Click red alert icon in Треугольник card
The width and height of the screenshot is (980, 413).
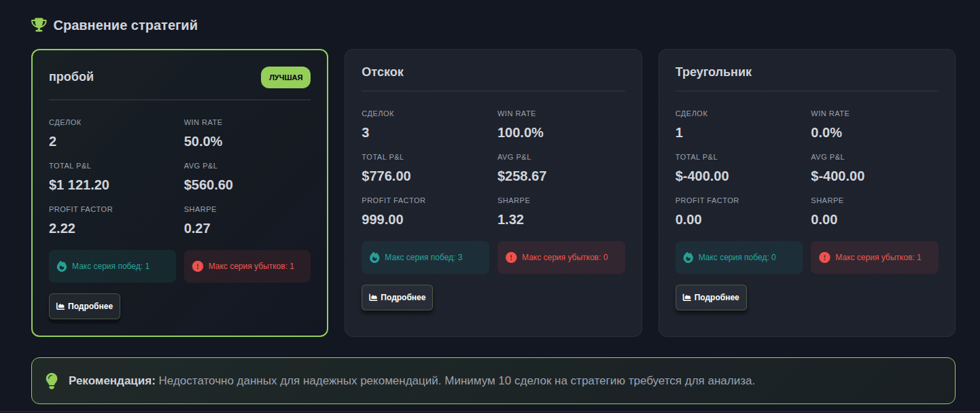coord(824,257)
